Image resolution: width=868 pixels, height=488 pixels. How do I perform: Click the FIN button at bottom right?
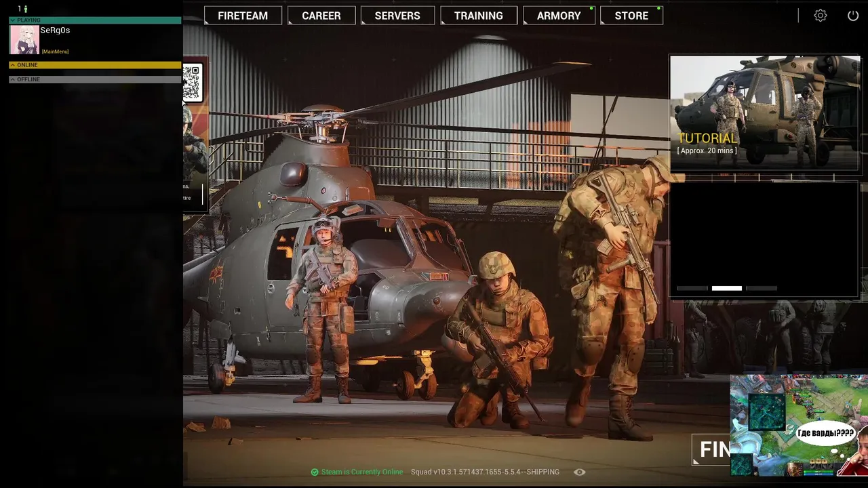click(x=711, y=450)
